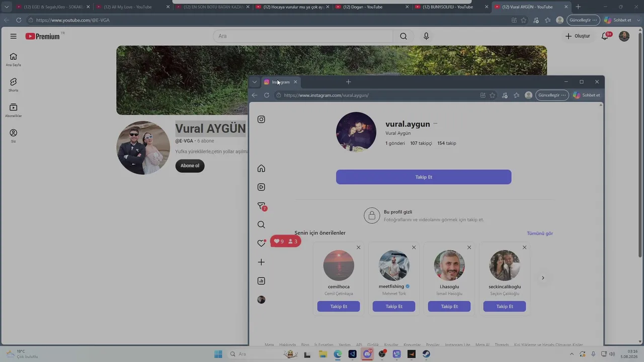Open your own profile avatar in Instagram sidebar
The image size is (644, 362).
point(261,300)
